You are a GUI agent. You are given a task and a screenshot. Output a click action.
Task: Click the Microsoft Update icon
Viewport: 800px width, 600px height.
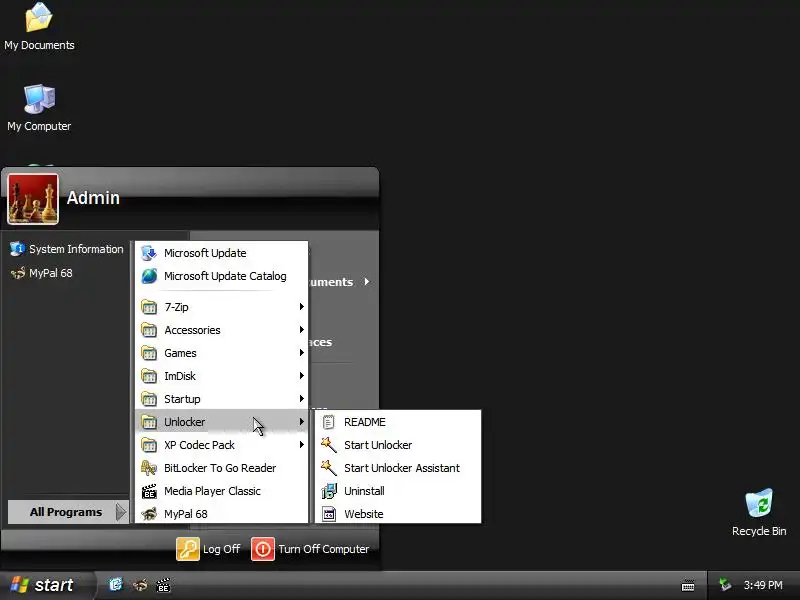pos(149,253)
